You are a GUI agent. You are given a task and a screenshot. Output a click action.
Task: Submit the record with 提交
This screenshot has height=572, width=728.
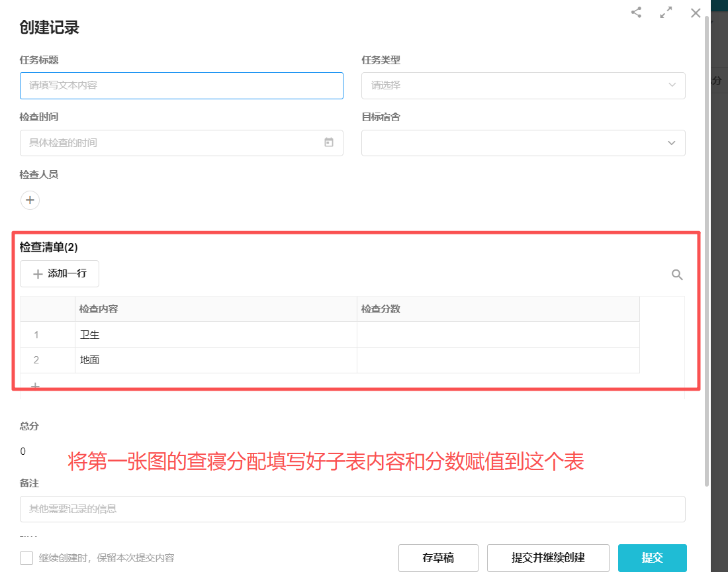pos(652,557)
